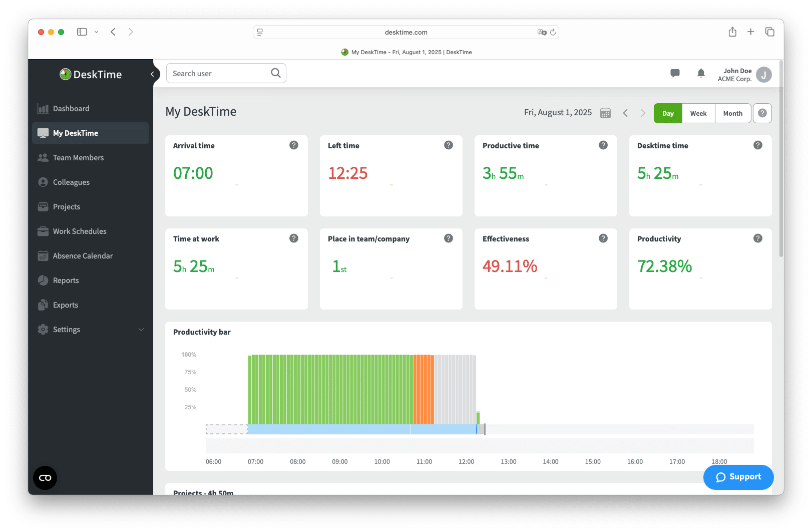Switch to Month view
This screenshot has width=812, height=532.
733,113
